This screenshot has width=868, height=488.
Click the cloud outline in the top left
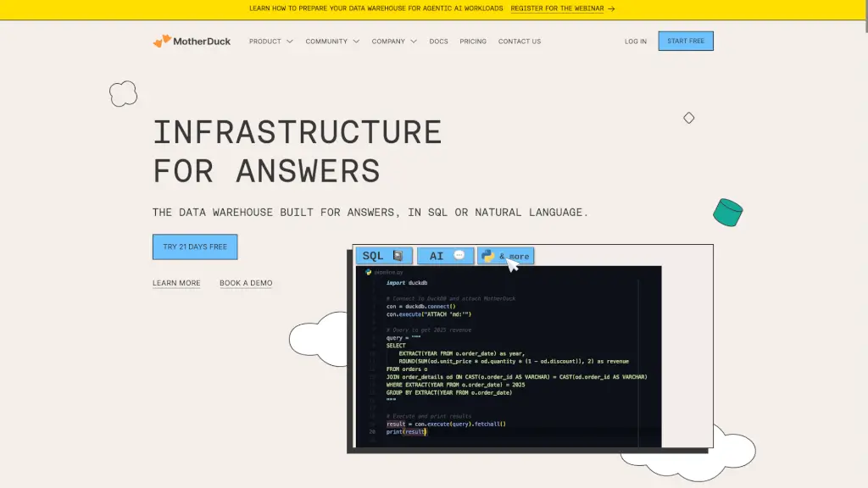click(x=124, y=94)
